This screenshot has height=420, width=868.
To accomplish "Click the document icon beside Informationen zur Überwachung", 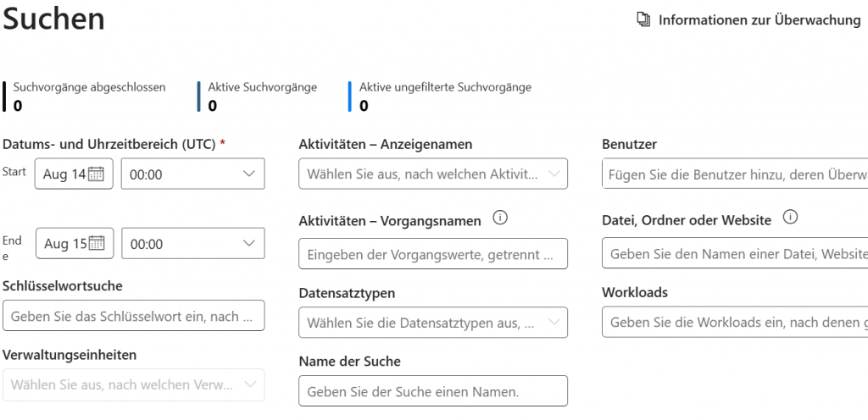I will [643, 19].
